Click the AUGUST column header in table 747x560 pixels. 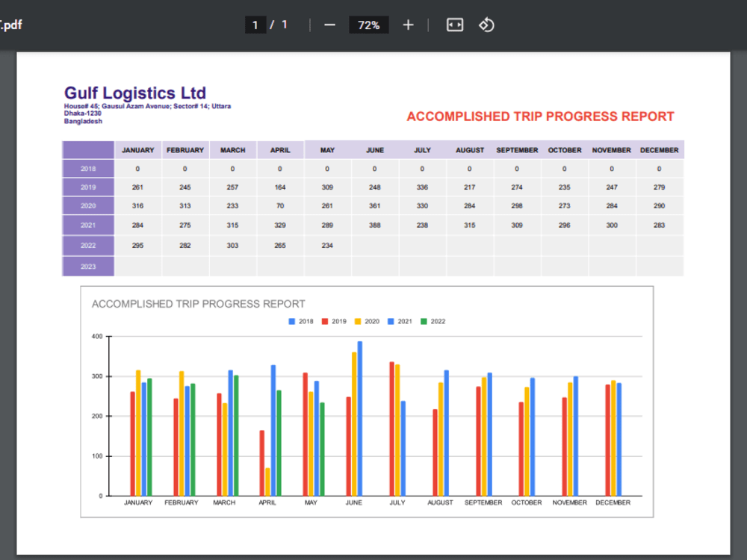point(470,150)
